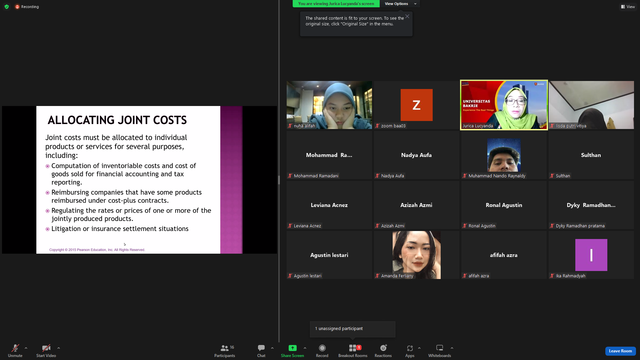Viewport: 640px width, 360px height.
Task: Click the Pearson copyright line on the slide
Action: (x=97, y=249)
